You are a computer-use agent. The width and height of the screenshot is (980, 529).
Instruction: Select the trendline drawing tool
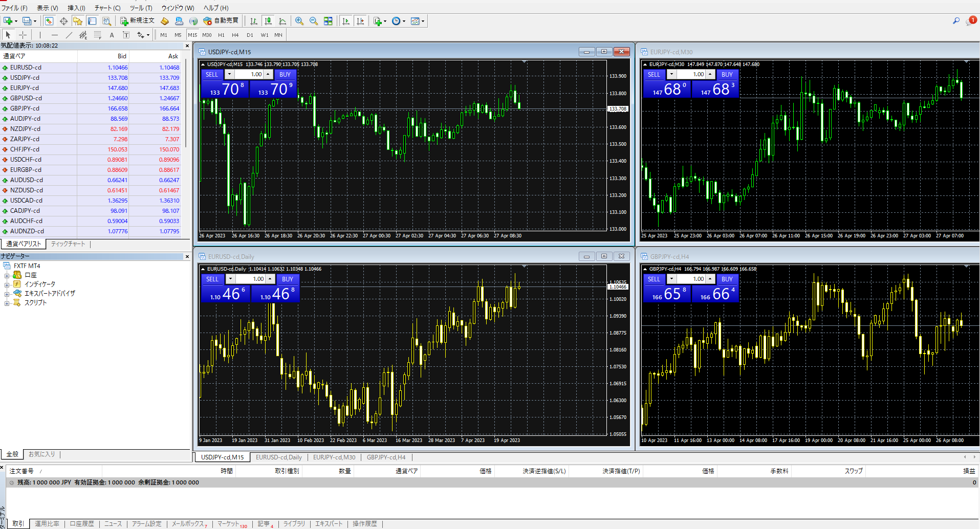pos(69,35)
